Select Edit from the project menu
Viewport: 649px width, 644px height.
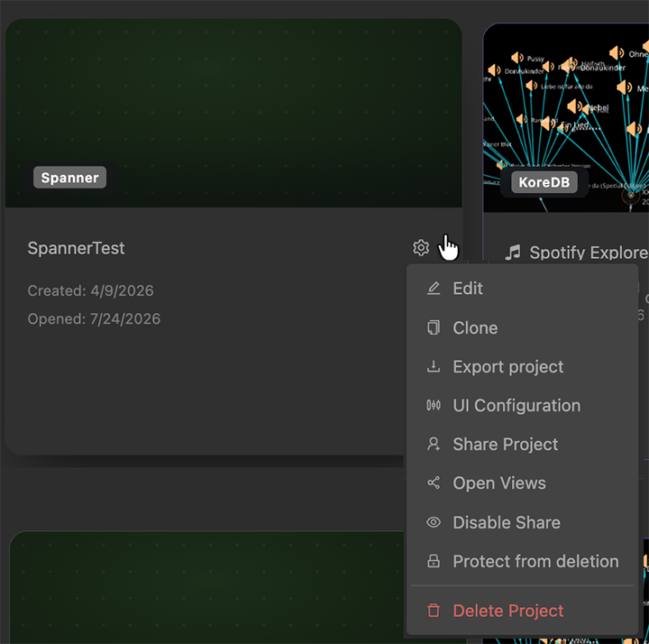click(522, 289)
